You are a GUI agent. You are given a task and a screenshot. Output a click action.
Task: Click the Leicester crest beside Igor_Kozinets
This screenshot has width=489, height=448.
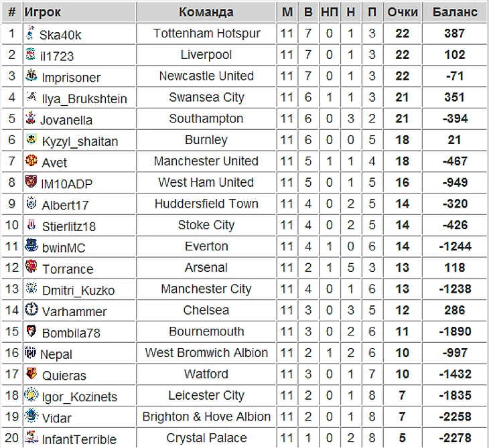coord(31,395)
